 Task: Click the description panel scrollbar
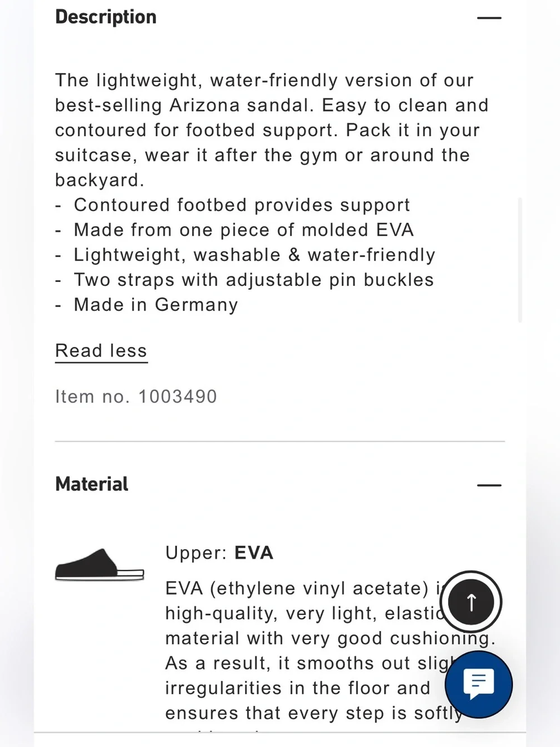(520, 259)
